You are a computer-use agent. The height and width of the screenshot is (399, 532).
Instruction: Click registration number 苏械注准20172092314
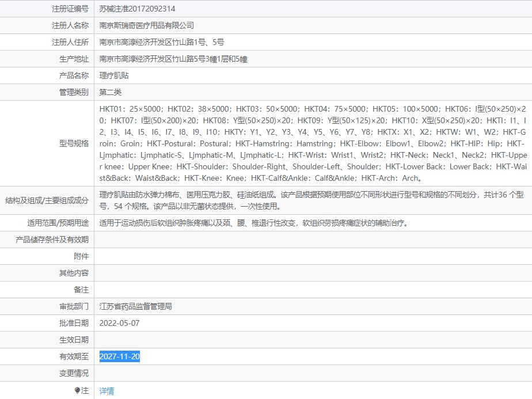click(137, 9)
